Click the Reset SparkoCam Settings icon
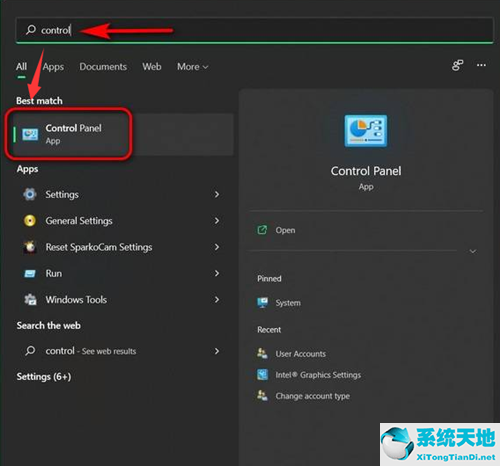This screenshot has height=466, width=500. (x=30, y=247)
